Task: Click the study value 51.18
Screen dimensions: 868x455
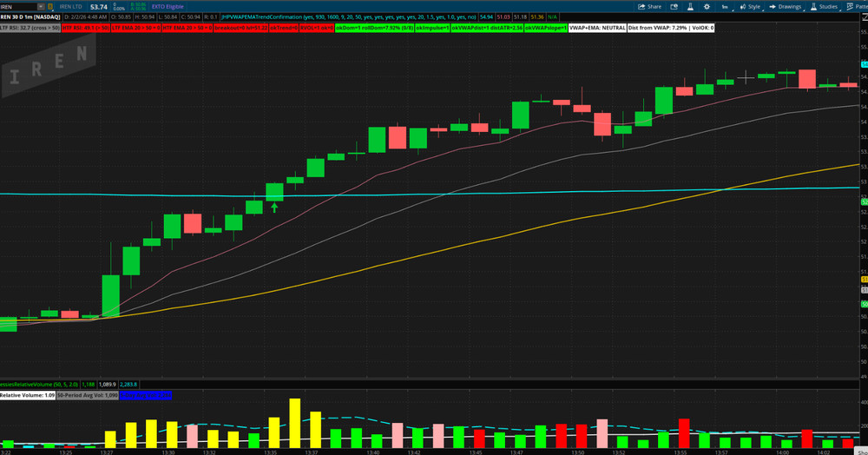Action: click(x=520, y=17)
